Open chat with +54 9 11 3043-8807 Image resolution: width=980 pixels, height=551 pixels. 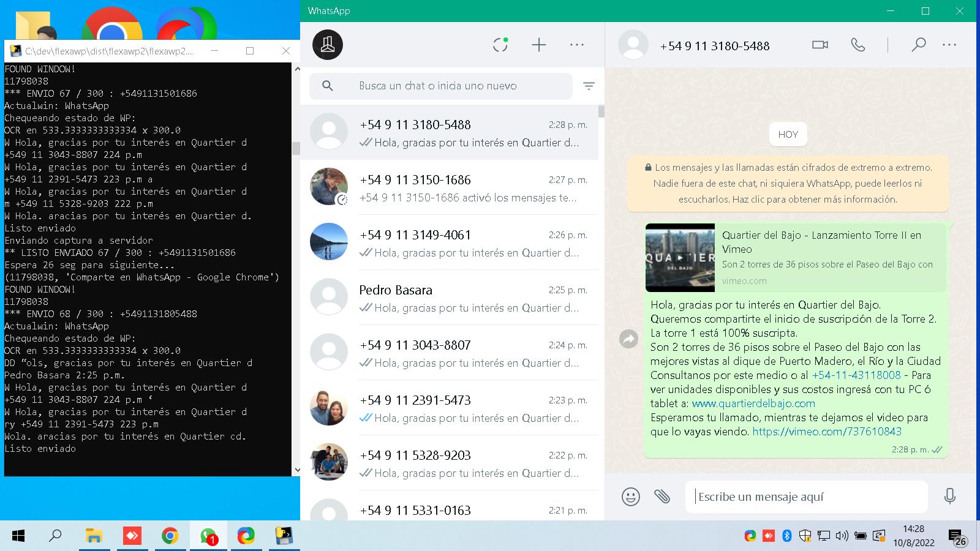[449, 353]
